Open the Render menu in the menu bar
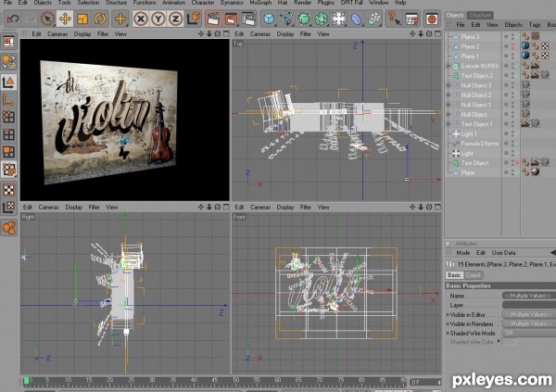 tap(302, 3)
